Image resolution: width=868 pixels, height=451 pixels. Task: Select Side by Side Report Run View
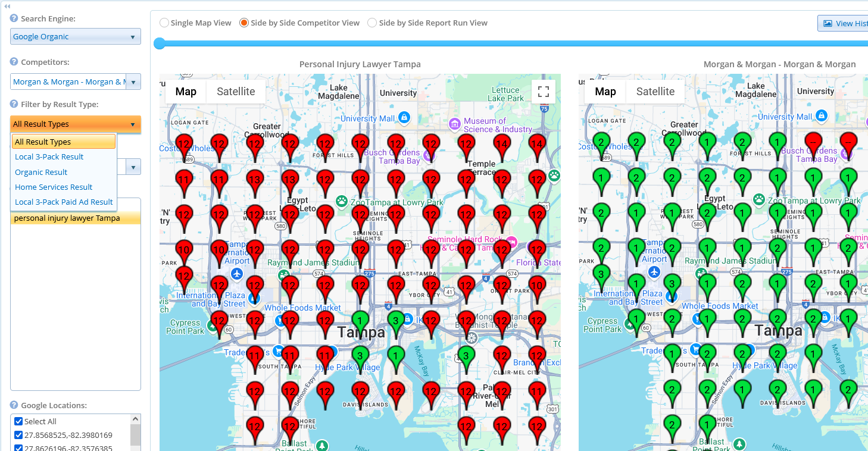372,23
